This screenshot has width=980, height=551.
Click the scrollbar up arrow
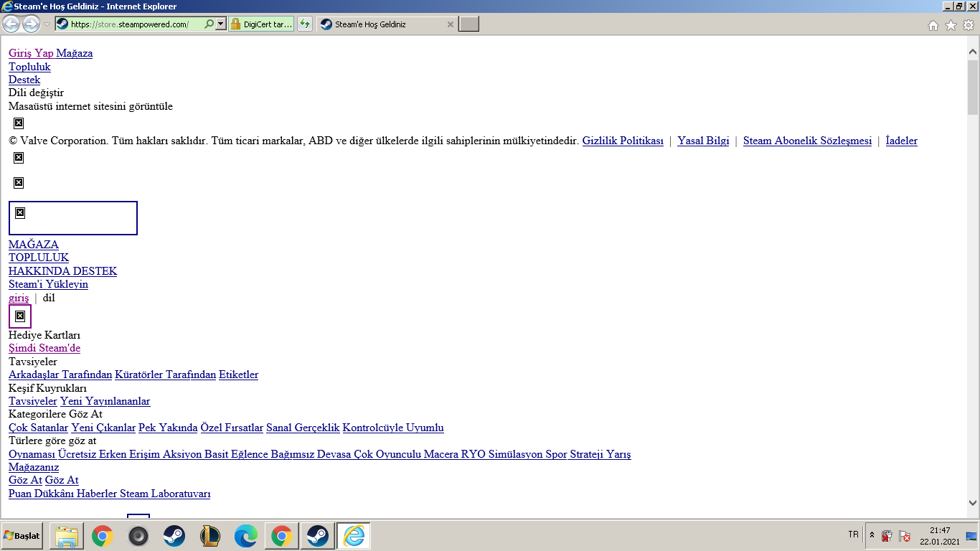(x=973, y=52)
